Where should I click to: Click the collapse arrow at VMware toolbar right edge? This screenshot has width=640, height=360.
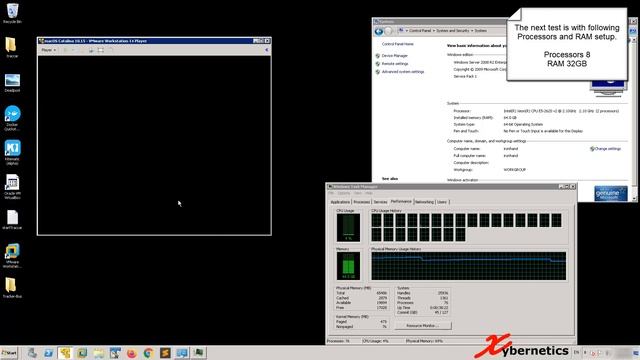[267, 50]
